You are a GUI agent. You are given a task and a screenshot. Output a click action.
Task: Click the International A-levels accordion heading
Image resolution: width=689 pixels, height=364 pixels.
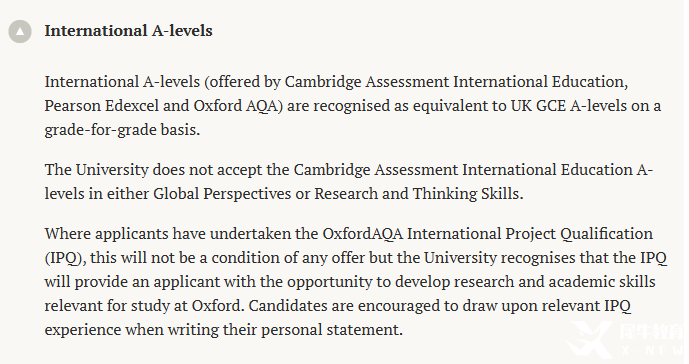[128, 31]
